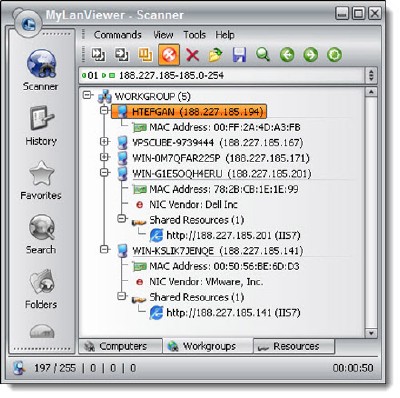
Task: Click the orange stop scanning toolbar button
Action: [x=169, y=55]
